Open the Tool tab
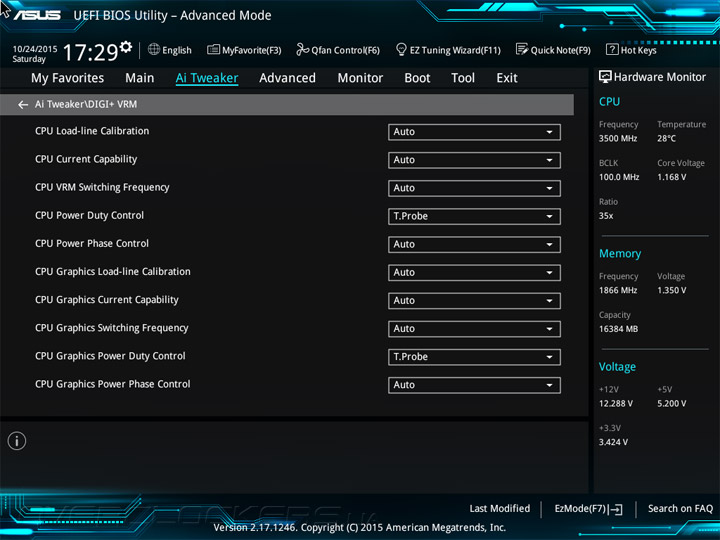 pyautogui.click(x=463, y=78)
